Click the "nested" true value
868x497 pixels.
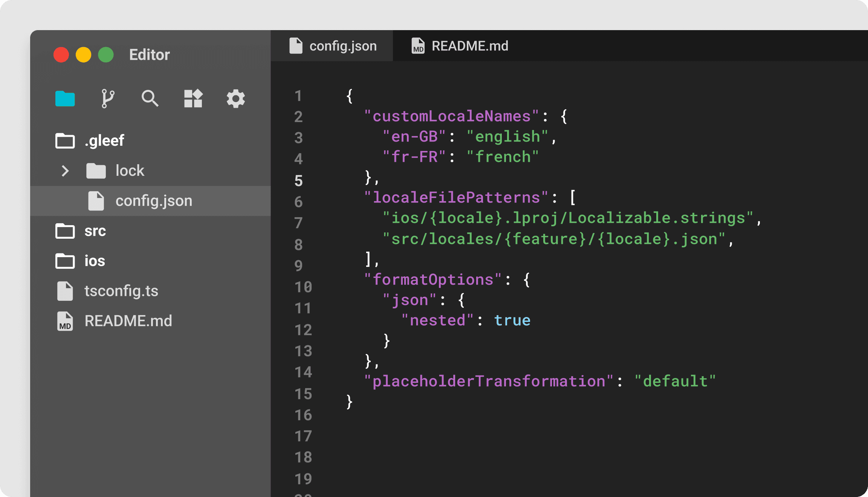[x=512, y=320]
